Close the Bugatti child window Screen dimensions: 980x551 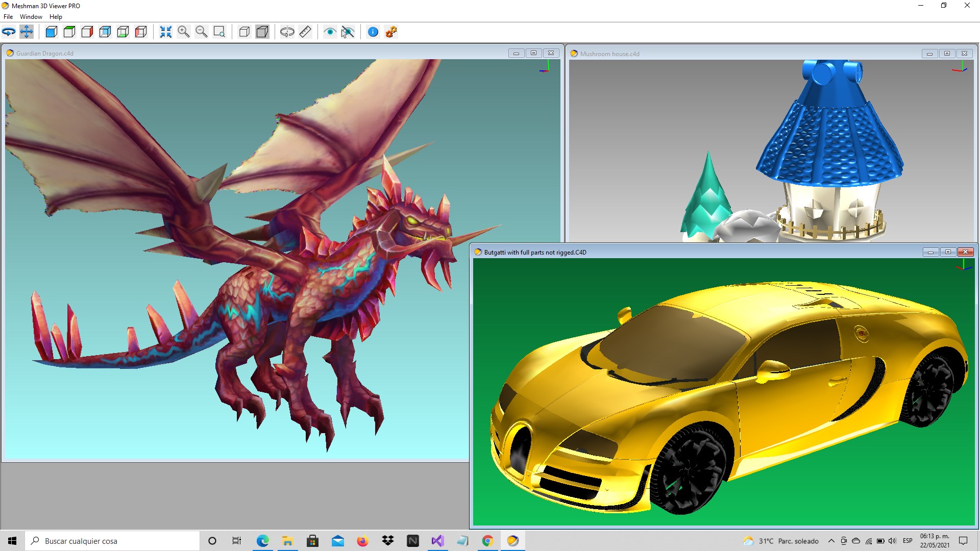(965, 252)
